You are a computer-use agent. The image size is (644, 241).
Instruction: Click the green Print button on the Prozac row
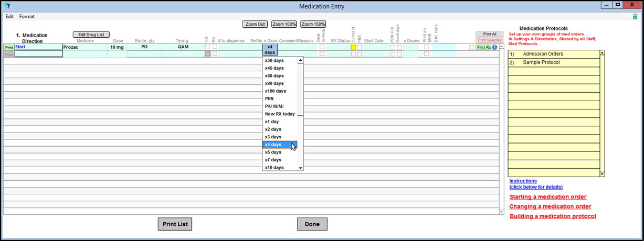[x=9, y=47]
